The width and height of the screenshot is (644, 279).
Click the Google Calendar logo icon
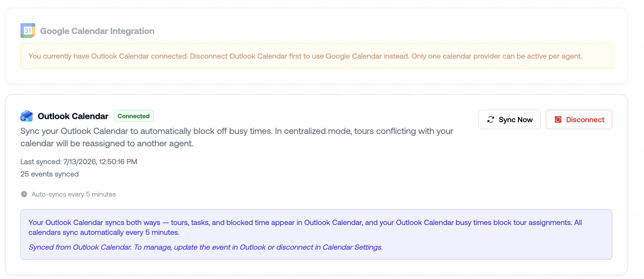(x=28, y=31)
